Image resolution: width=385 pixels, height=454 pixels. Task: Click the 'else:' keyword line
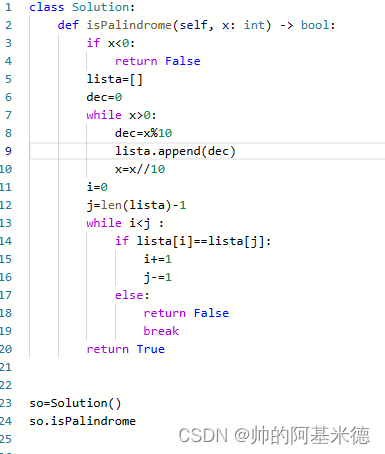tap(132, 295)
